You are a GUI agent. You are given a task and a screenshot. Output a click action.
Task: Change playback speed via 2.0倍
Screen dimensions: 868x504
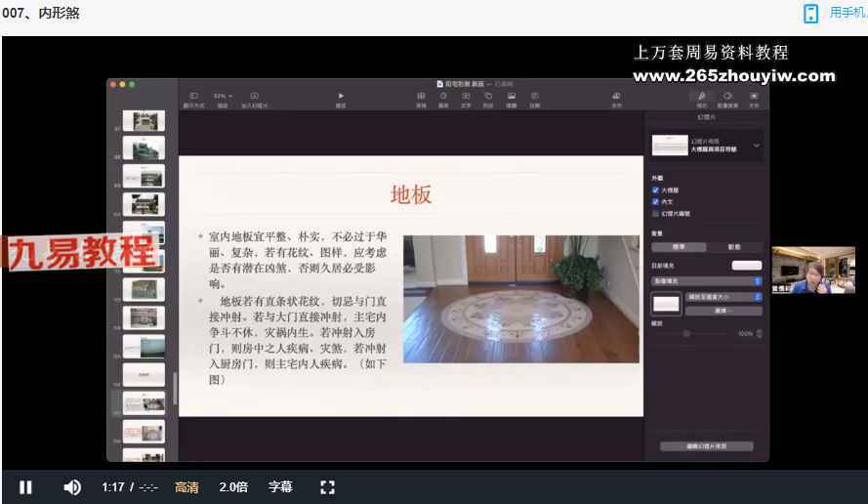(x=233, y=487)
